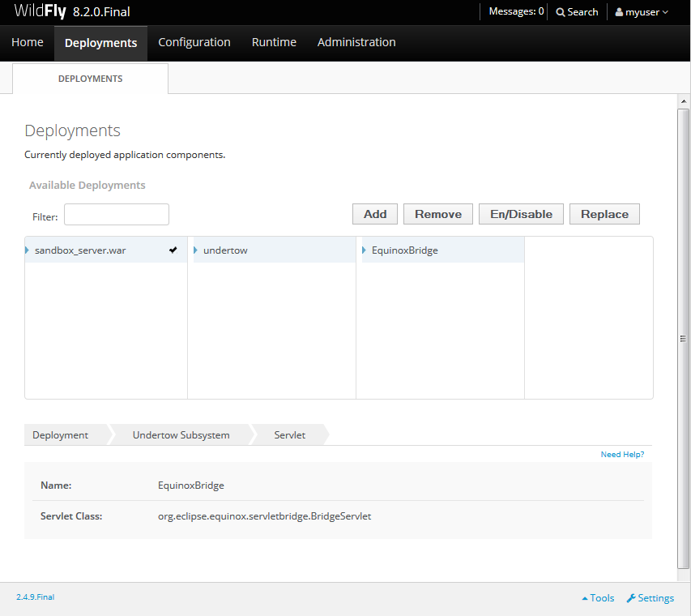
Task: Select the sandbox_server.war row
Action: [x=106, y=250]
